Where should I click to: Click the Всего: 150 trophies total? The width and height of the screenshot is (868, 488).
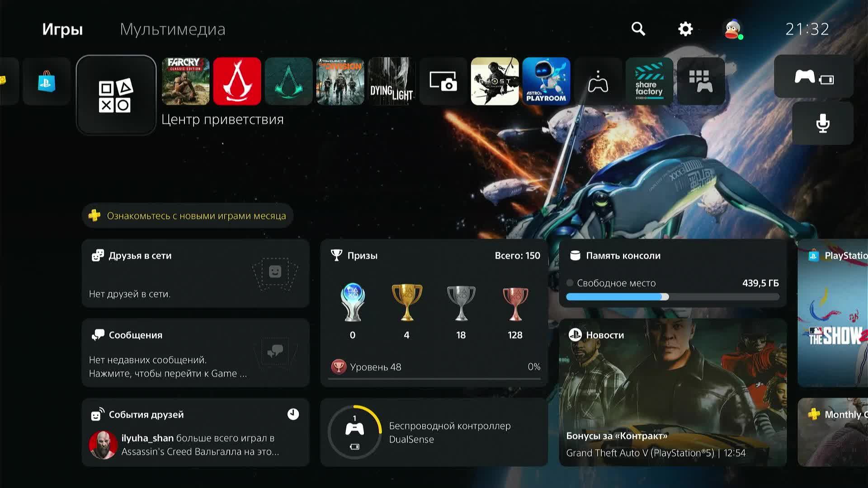point(517,256)
